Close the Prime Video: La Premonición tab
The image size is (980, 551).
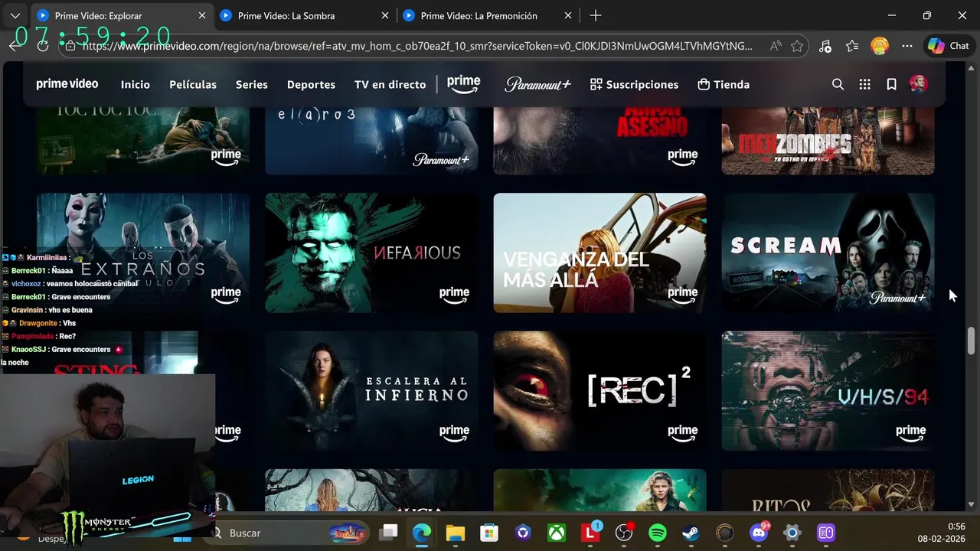pyautogui.click(x=568, y=15)
